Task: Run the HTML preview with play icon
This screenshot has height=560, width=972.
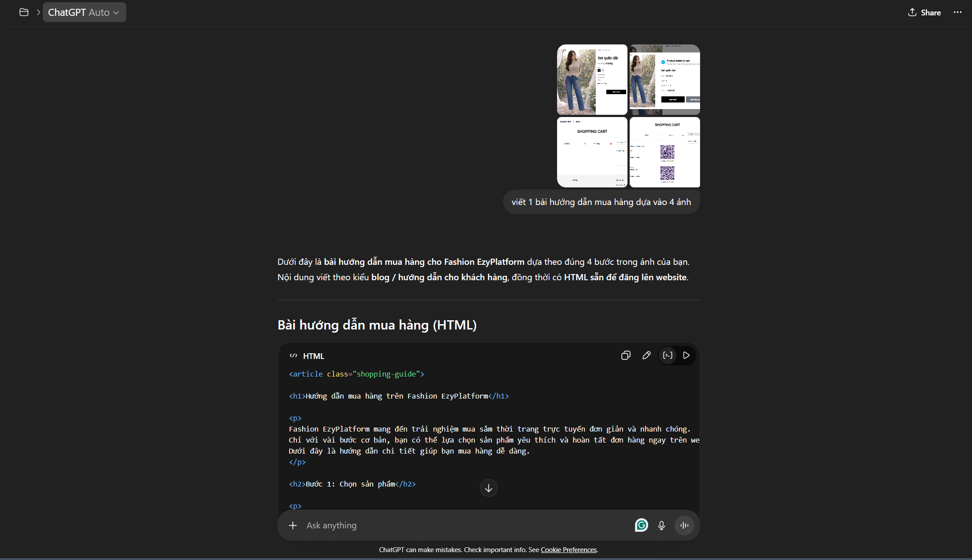Action: coord(686,355)
